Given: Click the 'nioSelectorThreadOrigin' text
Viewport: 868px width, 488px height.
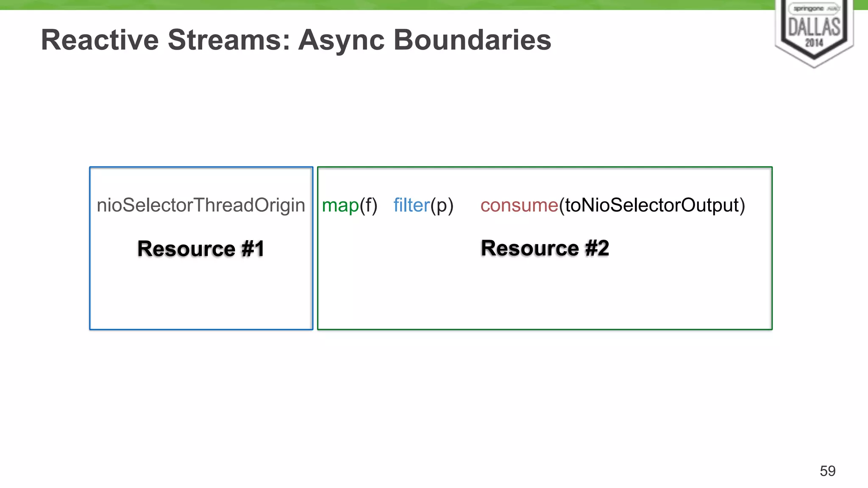Looking at the screenshot, I should tap(201, 205).
